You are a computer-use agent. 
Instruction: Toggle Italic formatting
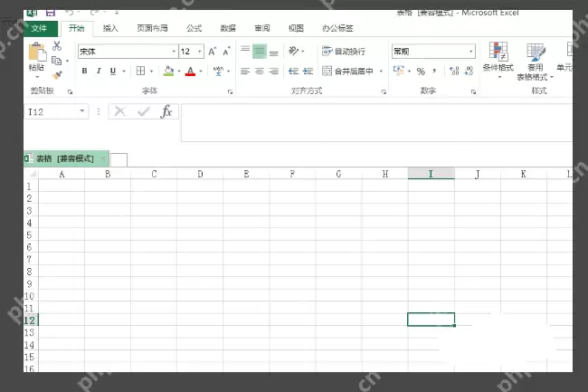(99, 71)
